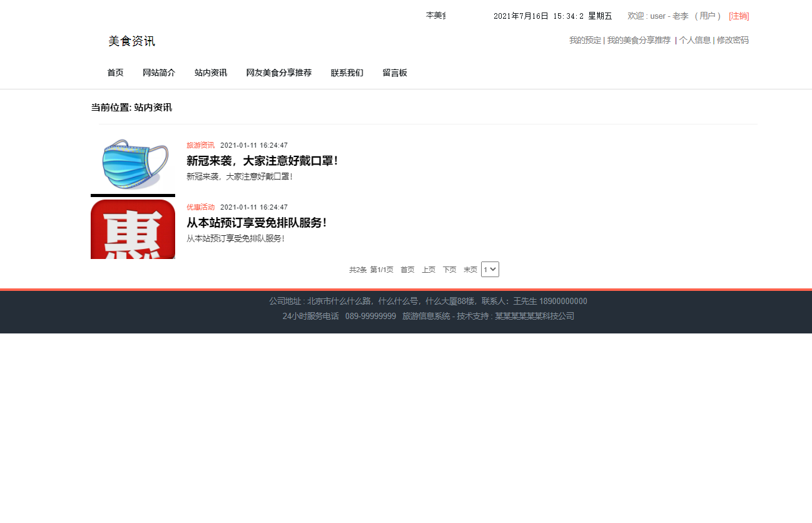Open the page number dropdown
The height and width of the screenshot is (523, 812).
490,269
